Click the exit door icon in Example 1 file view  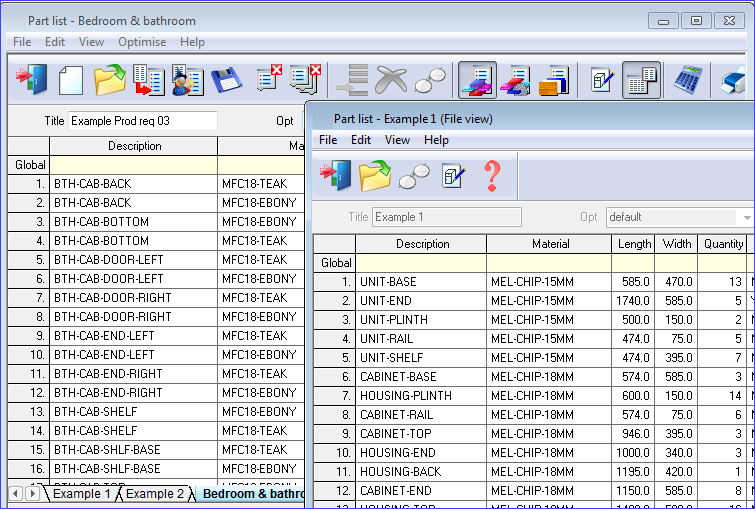click(x=336, y=176)
